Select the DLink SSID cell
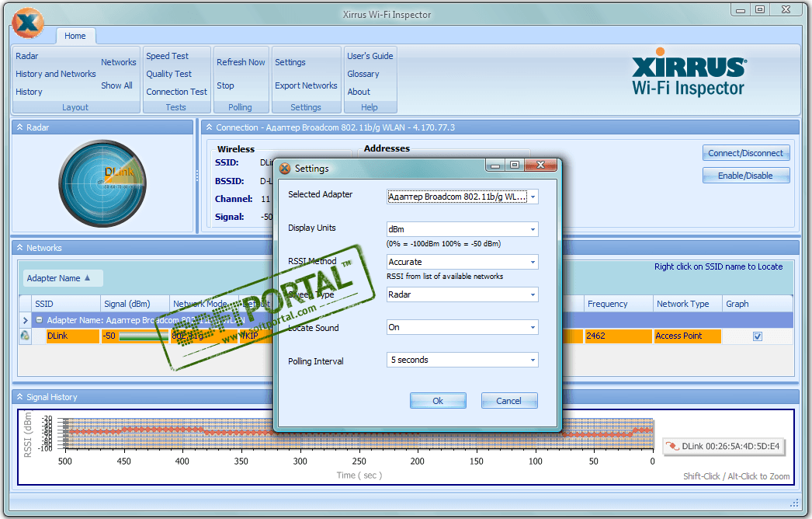The image size is (812, 519). [x=72, y=336]
